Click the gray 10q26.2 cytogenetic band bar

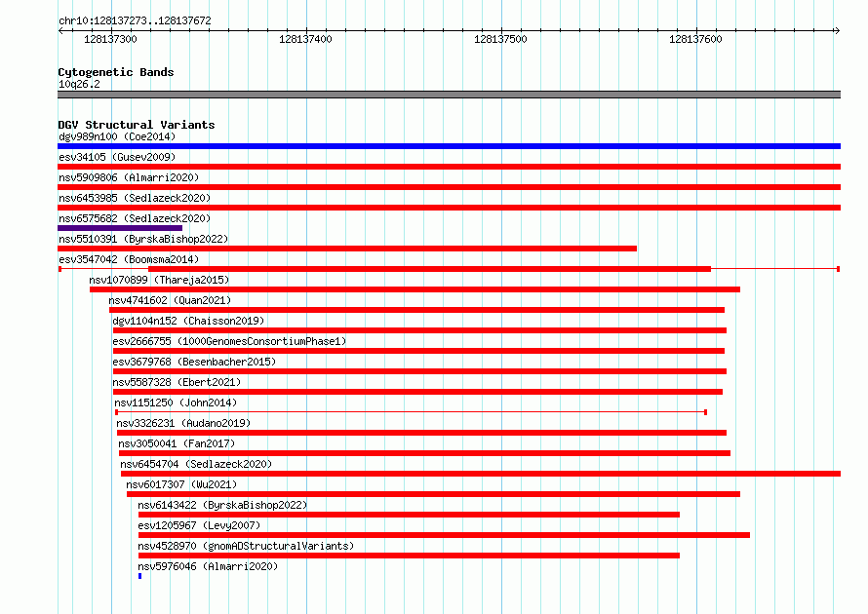(449, 95)
